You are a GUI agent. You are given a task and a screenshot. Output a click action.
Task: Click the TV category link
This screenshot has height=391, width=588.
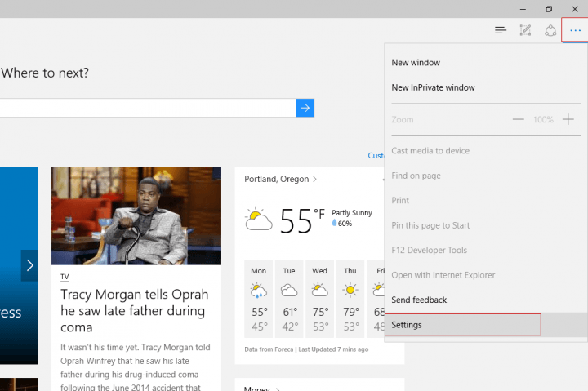65,277
